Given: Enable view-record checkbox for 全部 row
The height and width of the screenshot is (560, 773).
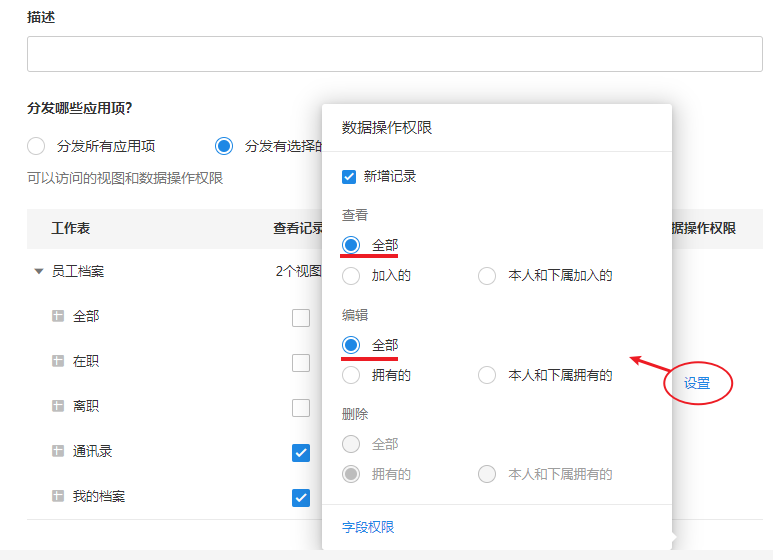Looking at the screenshot, I should 301,318.
